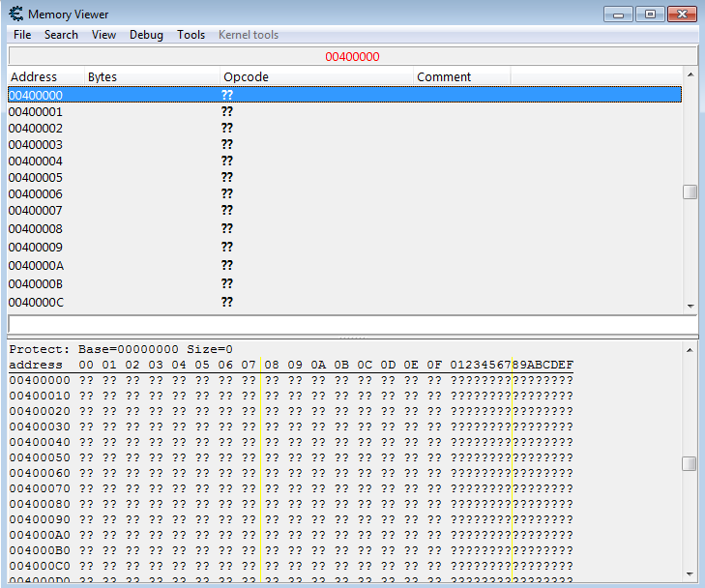Click the 08 byte in hex row 00400070
This screenshot has width=705, height=588.
point(272,488)
